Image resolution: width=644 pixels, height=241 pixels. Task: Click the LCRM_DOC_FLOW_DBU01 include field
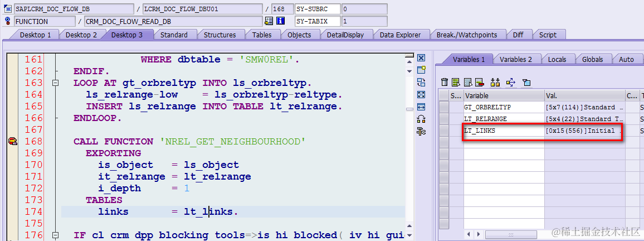[x=202, y=9]
